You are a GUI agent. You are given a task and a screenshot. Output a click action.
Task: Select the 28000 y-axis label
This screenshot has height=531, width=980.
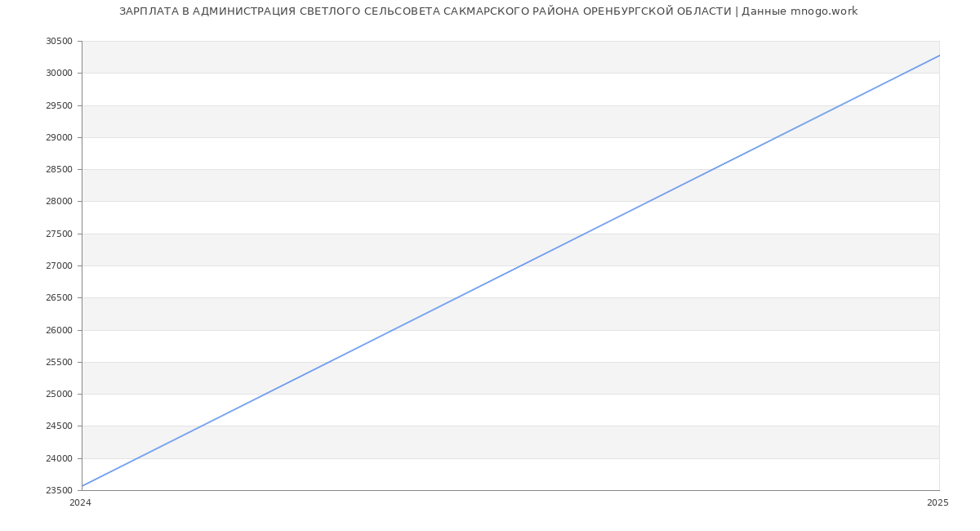pos(59,202)
